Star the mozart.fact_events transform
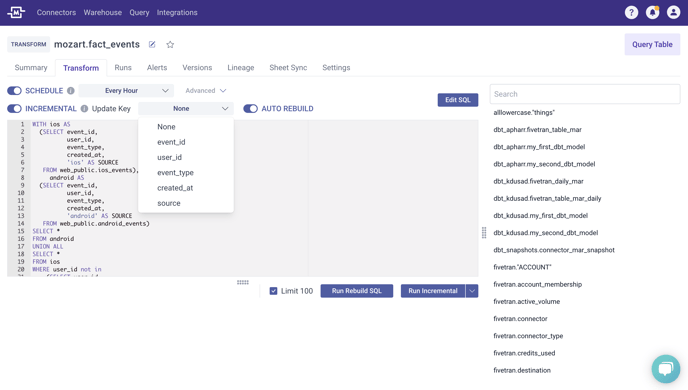This screenshot has width=688, height=390. click(170, 44)
